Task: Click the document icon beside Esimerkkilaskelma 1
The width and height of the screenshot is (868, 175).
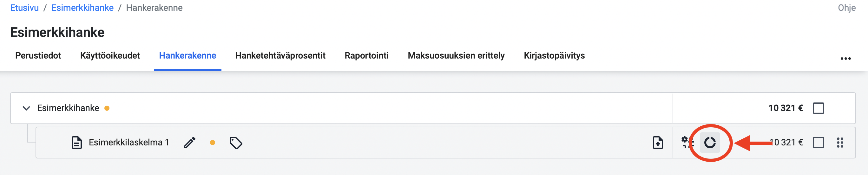Action: tap(76, 143)
